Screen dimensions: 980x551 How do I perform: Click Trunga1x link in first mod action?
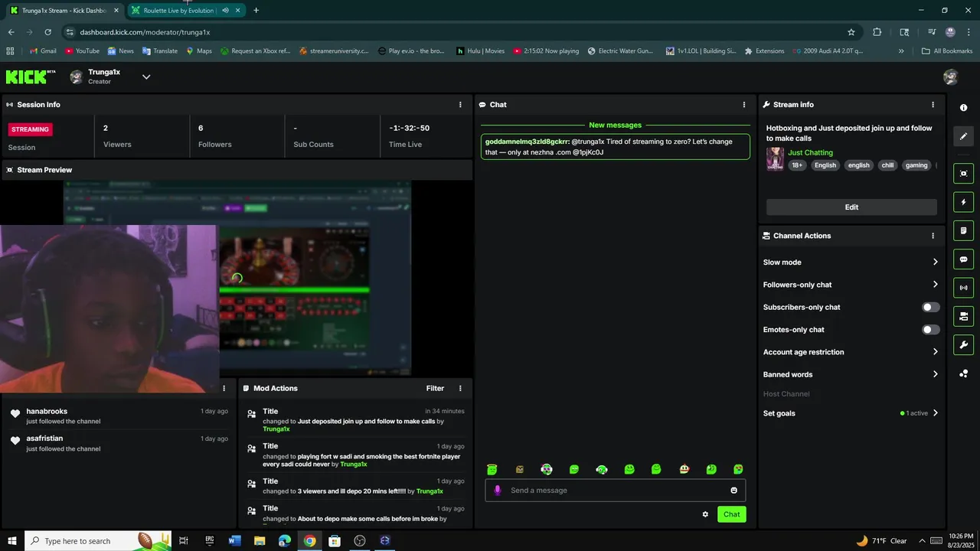pos(276,429)
